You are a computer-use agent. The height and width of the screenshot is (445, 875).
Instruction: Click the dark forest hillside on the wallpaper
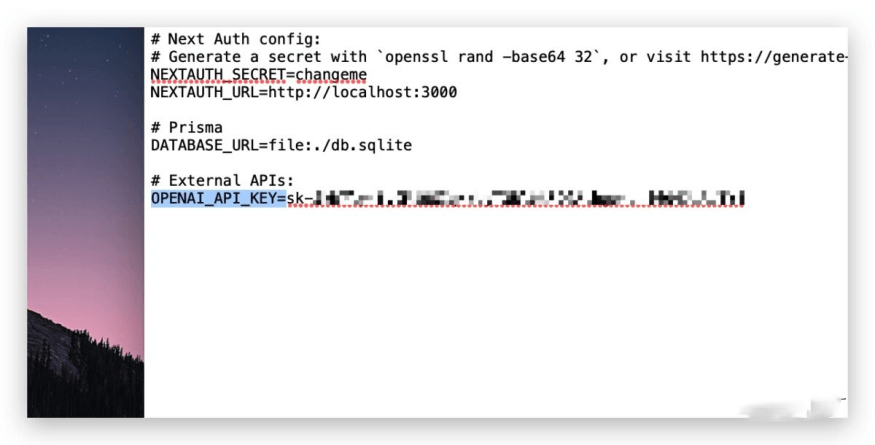84,371
